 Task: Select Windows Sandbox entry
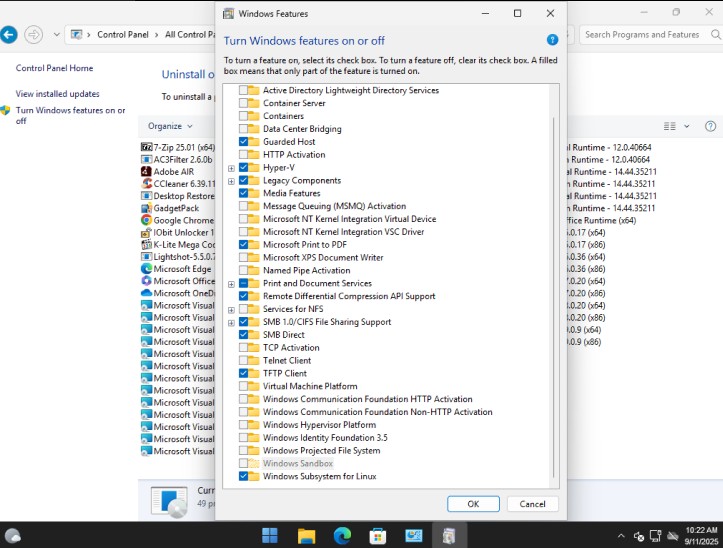point(298,463)
